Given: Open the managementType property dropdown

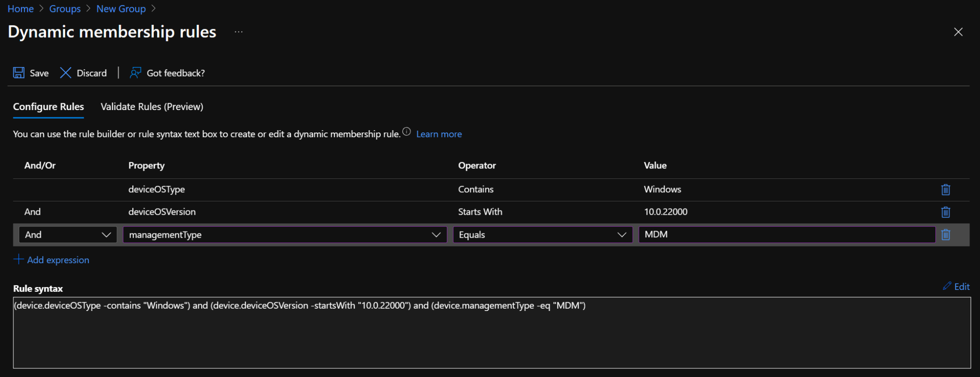Looking at the screenshot, I should (285, 234).
